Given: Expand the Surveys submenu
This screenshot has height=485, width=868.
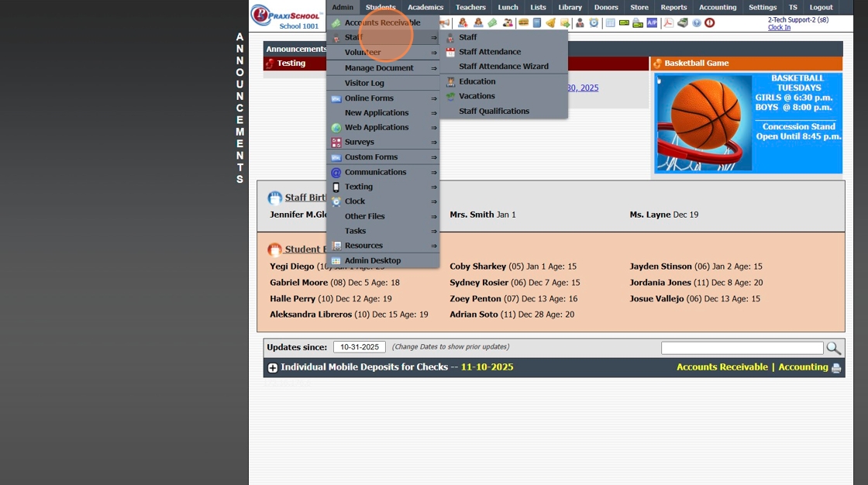Looking at the screenshot, I should [x=383, y=142].
